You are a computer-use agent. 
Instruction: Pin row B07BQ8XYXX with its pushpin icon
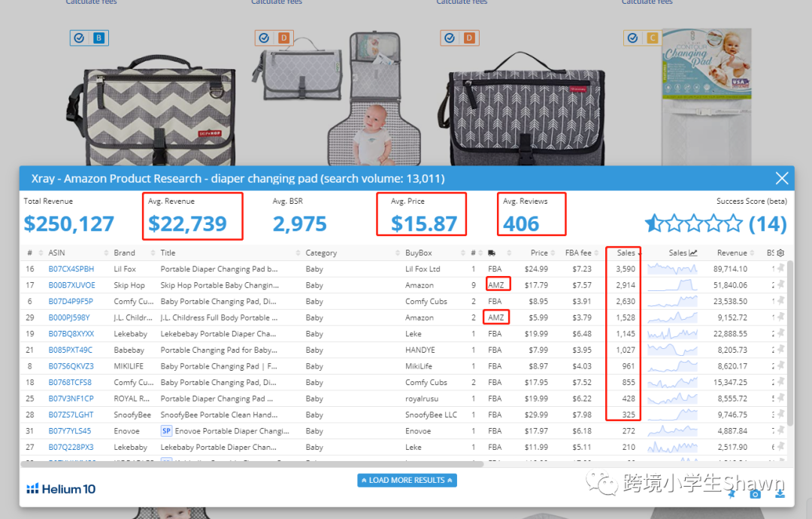click(780, 333)
